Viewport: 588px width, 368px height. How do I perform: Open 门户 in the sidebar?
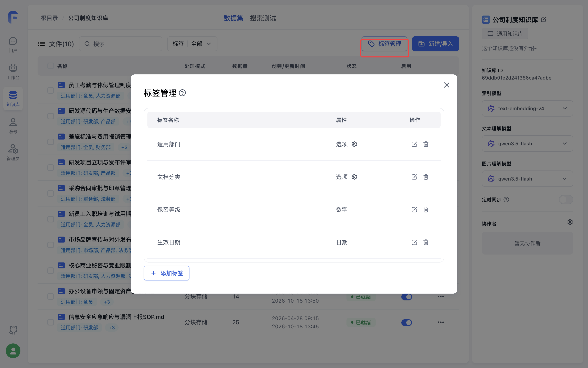[x=13, y=45]
